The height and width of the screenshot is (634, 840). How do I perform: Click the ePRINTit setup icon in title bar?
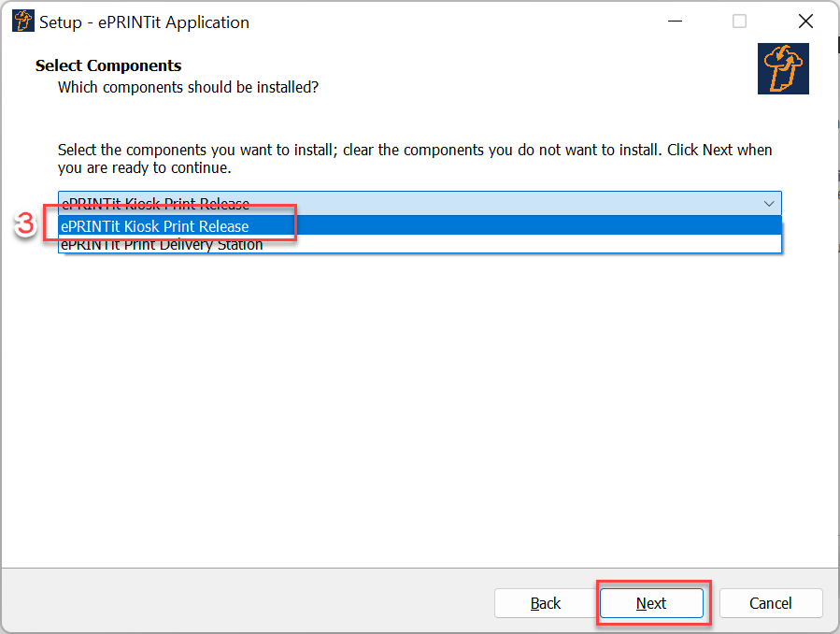coord(23,22)
